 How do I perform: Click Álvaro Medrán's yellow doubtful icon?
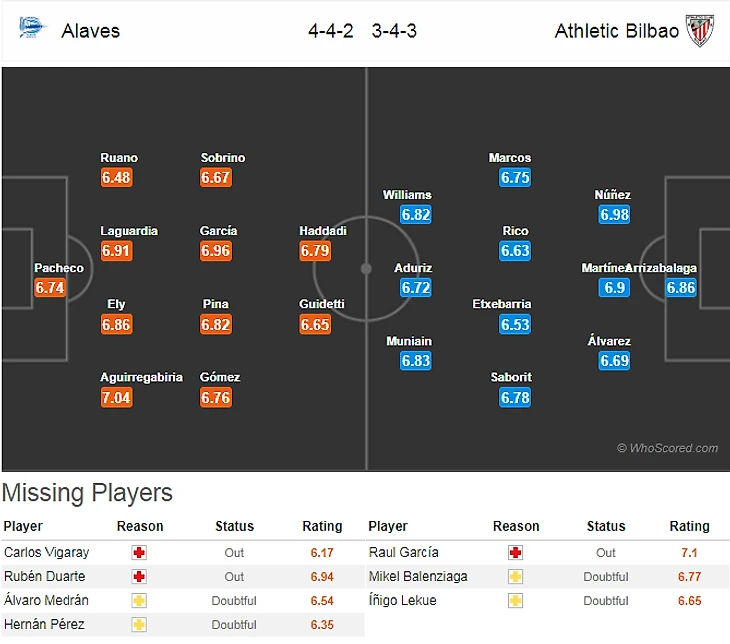pyautogui.click(x=139, y=600)
